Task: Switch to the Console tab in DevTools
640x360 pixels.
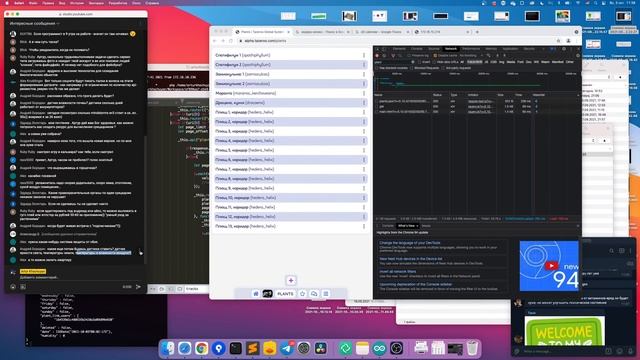Action: click(417, 49)
